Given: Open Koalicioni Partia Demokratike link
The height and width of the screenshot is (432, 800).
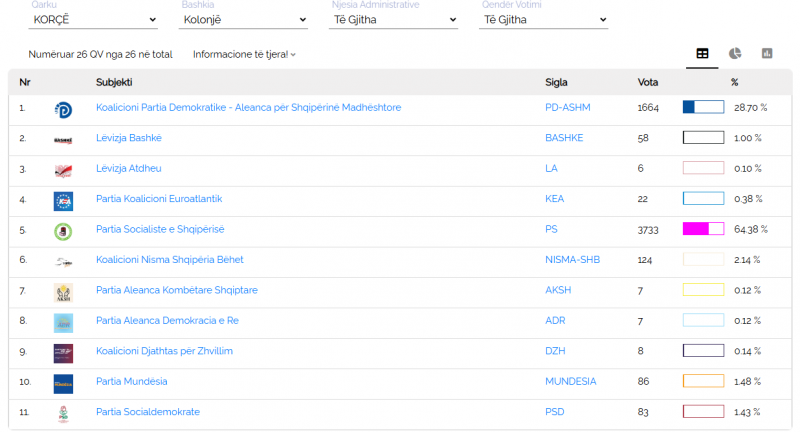Looking at the screenshot, I should coord(248,108).
